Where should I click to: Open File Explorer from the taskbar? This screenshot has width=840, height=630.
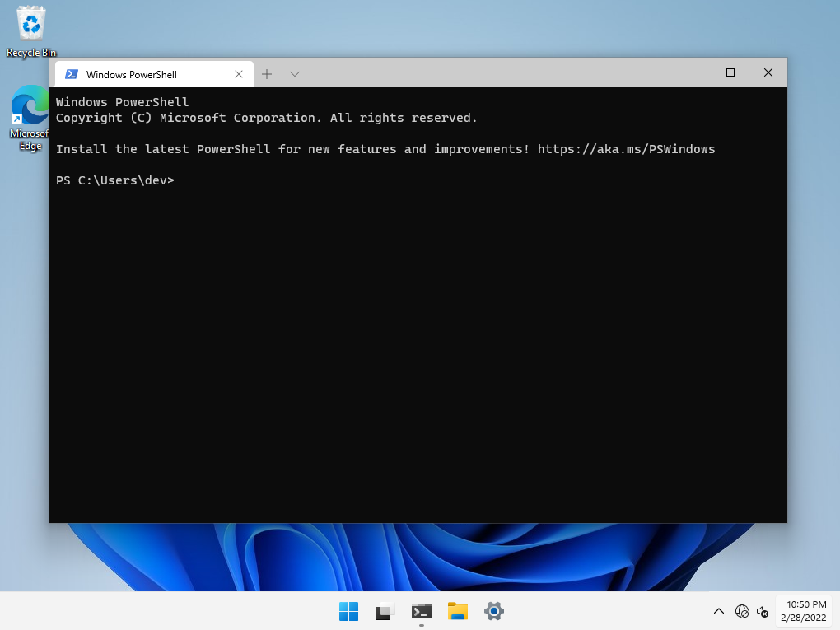tap(458, 611)
